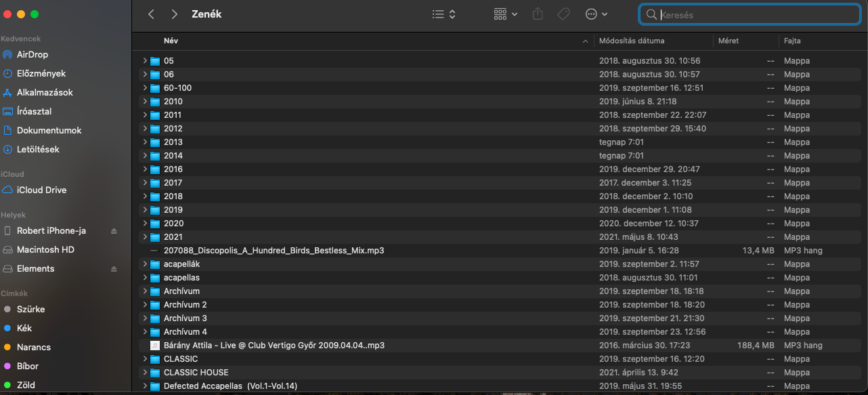Eject Robert iPhone-ja
This screenshot has width=868, height=395.
click(x=114, y=231)
